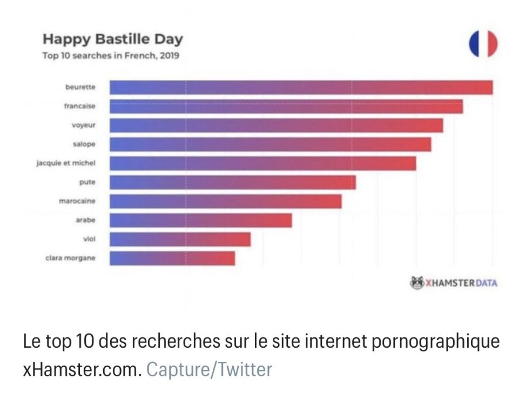Click the French flag circle icon
The height and width of the screenshot is (405, 532).
click(483, 44)
